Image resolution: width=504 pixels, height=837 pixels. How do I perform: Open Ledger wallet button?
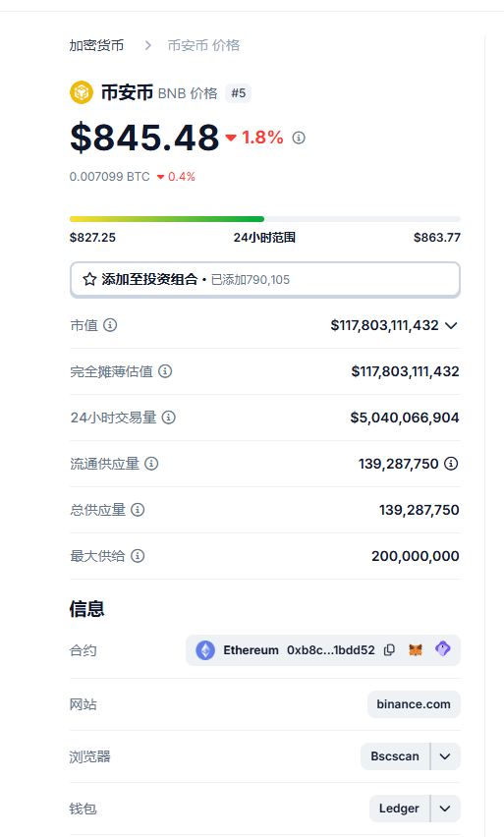click(399, 809)
